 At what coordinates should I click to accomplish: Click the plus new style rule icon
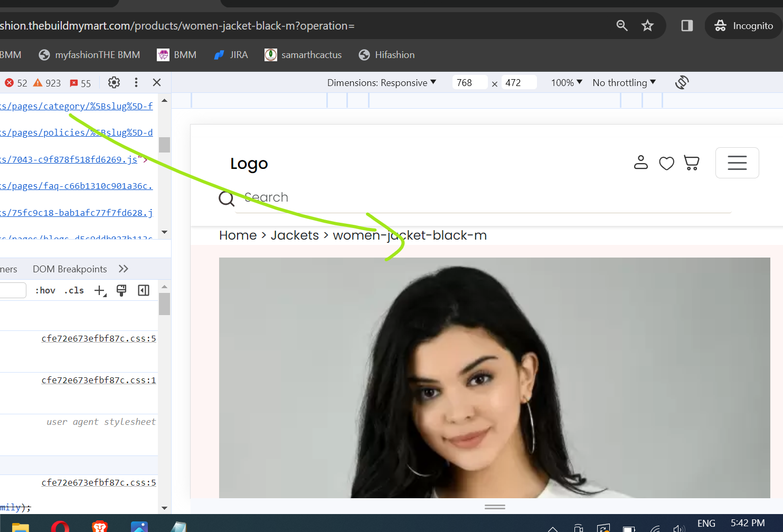[100, 290]
